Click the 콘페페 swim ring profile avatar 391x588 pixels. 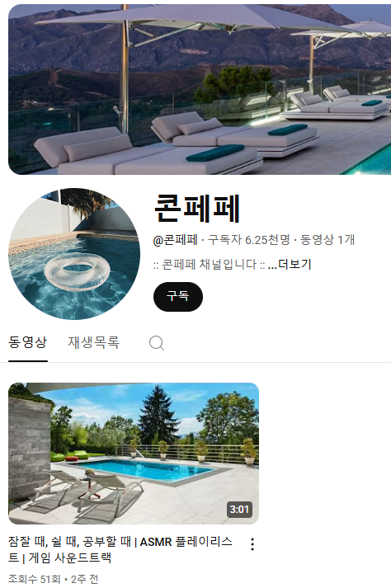pyautogui.click(x=74, y=254)
